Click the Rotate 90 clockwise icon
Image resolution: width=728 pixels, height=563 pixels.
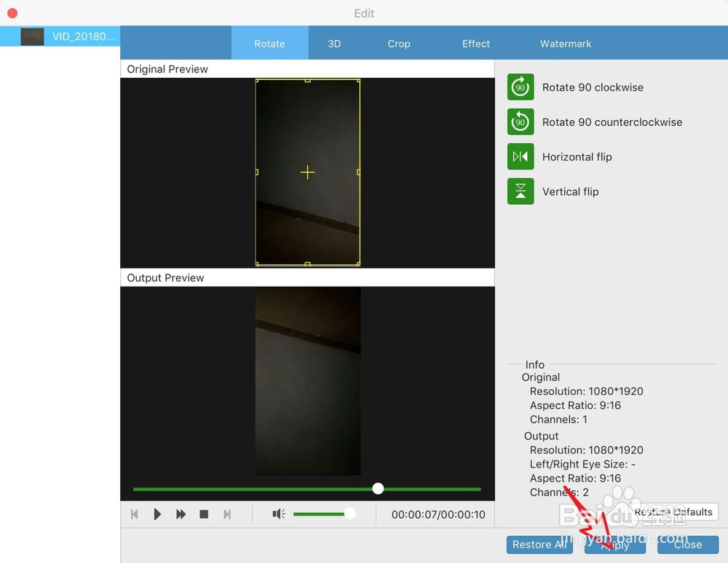point(521,87)
